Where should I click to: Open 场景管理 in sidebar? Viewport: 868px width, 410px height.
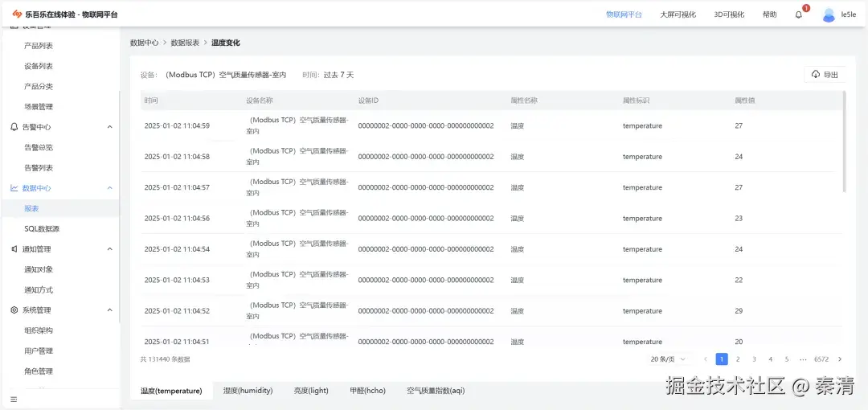pyautogui.click(x=39, y=107)
